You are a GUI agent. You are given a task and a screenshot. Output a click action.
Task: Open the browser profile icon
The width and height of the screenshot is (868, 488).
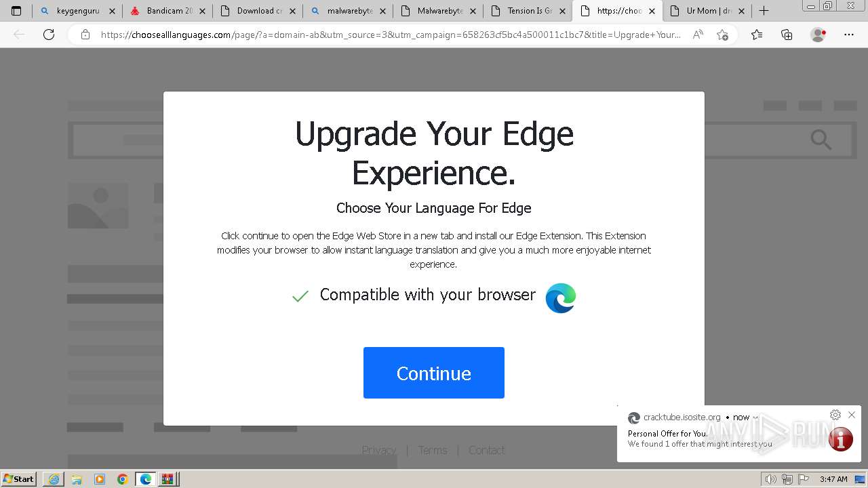click(818, 35)
